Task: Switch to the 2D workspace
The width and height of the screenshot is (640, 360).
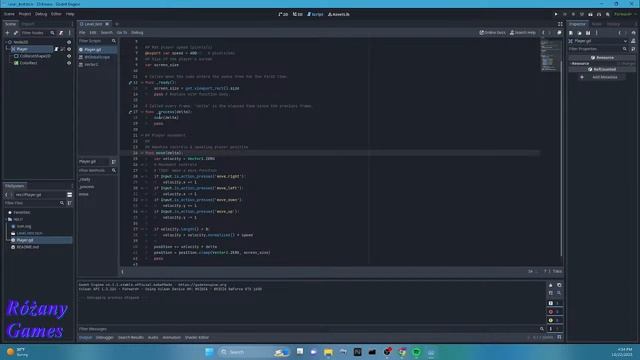Action: pos(283,14)
